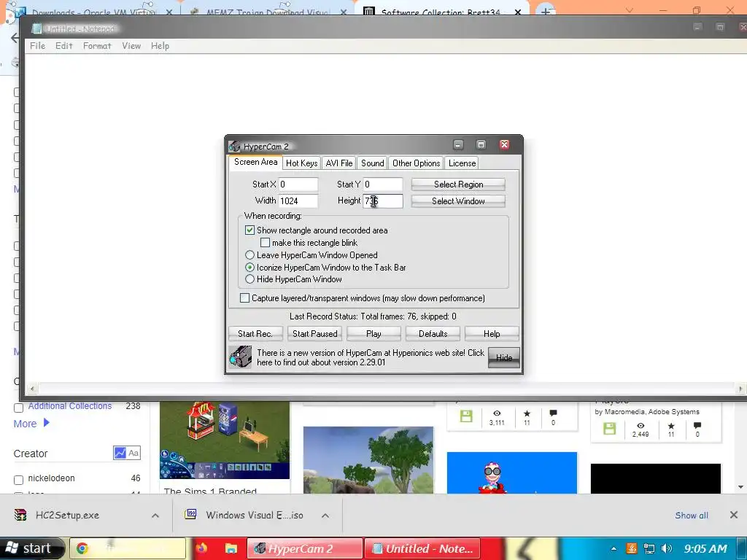Click the green floppy disk icon above 2,449 views
The height and width of the screenshot is (560, 747).
click(x=609, y=429)
